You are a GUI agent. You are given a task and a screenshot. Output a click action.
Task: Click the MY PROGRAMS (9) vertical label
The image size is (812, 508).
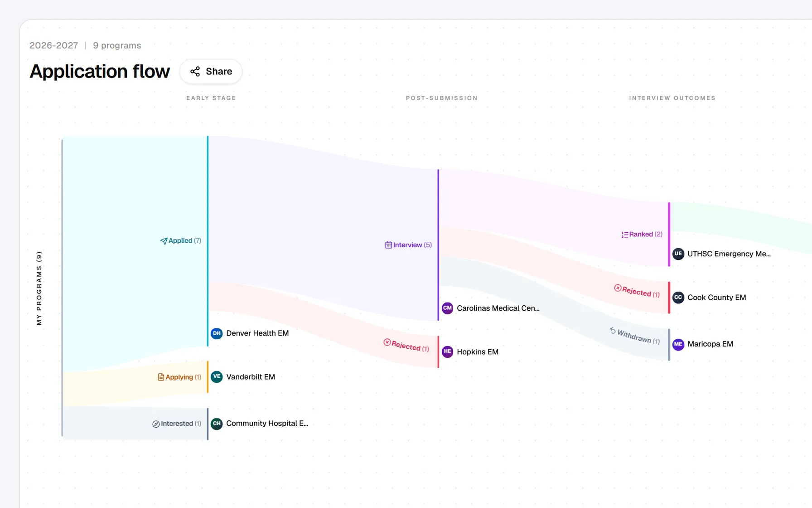click(x=39, y=288)
